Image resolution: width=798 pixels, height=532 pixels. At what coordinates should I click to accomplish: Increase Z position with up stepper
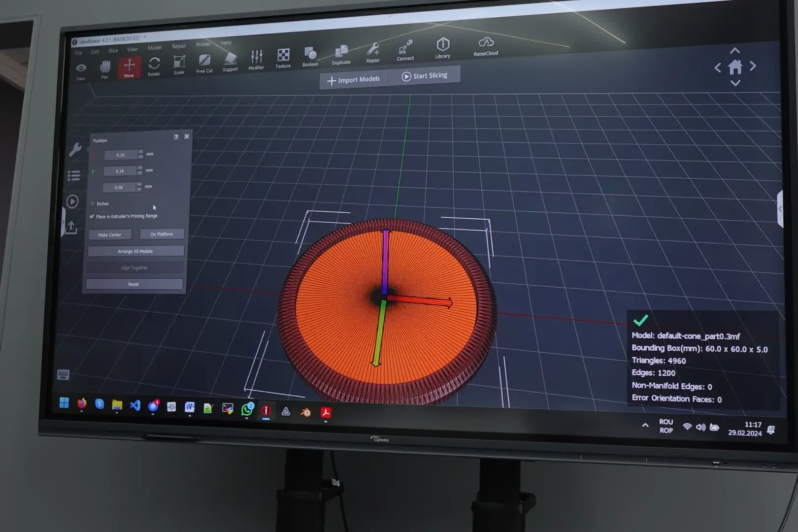139,184
